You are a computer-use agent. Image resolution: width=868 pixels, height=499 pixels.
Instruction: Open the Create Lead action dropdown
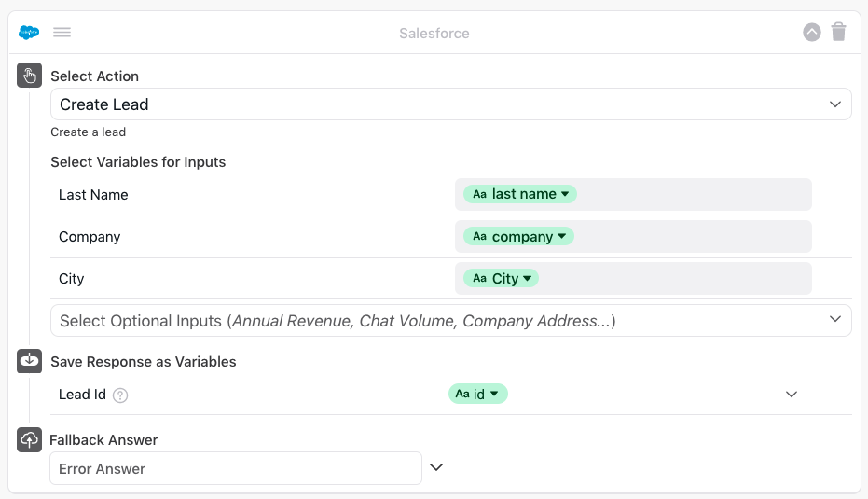(x=835, y=104)
